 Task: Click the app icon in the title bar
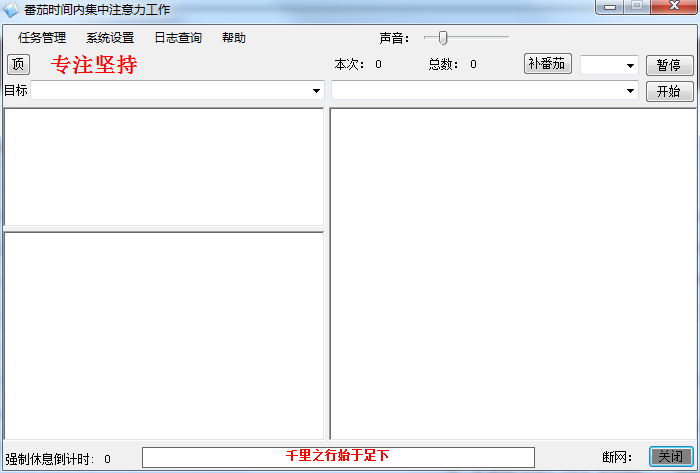[11, 10]
